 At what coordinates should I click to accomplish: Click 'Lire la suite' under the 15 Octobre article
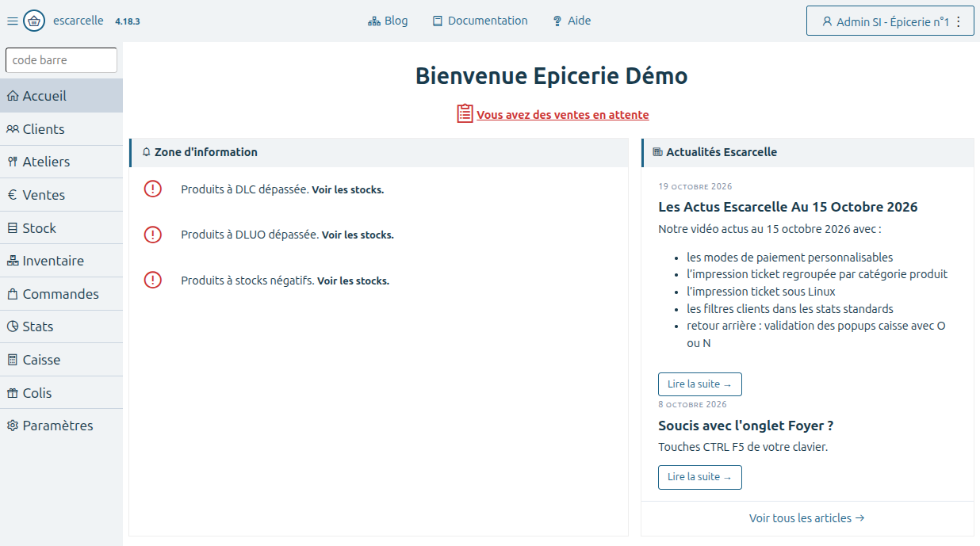coord(700,384)
